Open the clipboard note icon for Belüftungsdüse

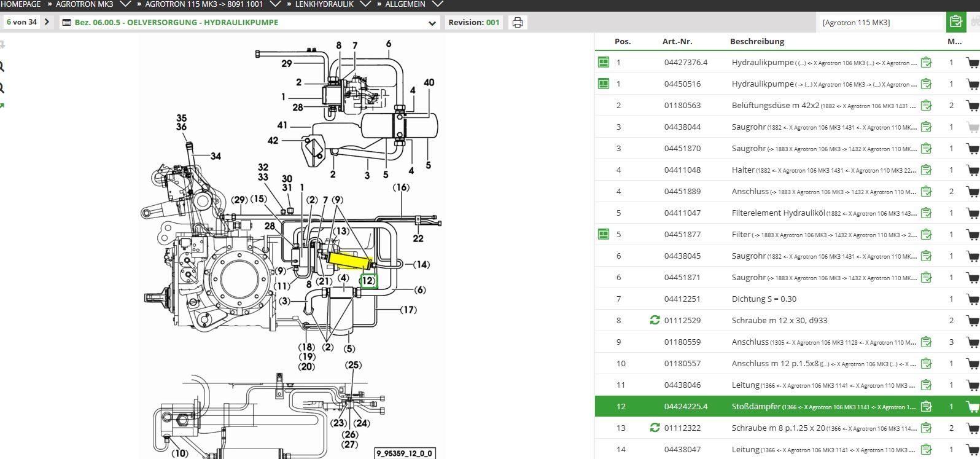[x=926, y=106]
